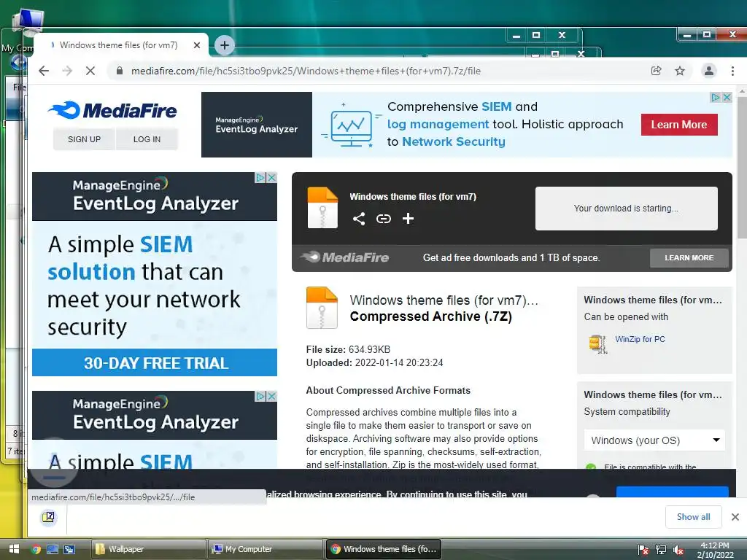The height and width of the screenshot is (560, 747).
Task: Click the MediaFire logo
Action: coord(112,111)
